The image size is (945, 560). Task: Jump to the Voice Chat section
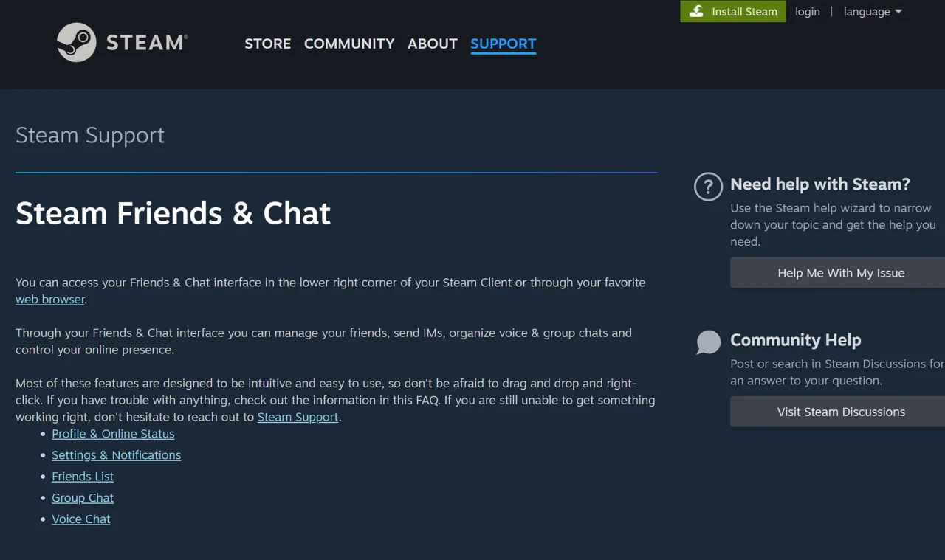pos(81,519)
